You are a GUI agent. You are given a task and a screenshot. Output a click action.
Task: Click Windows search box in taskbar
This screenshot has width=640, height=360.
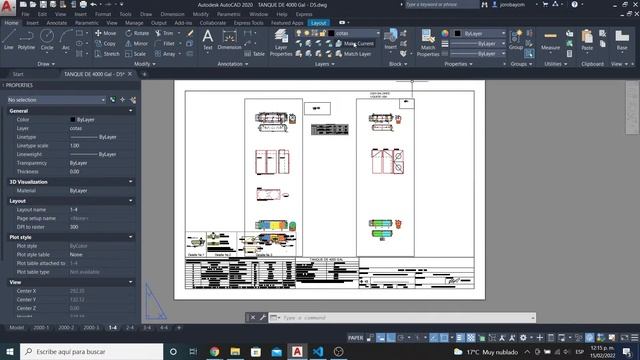tap(91, 351)
